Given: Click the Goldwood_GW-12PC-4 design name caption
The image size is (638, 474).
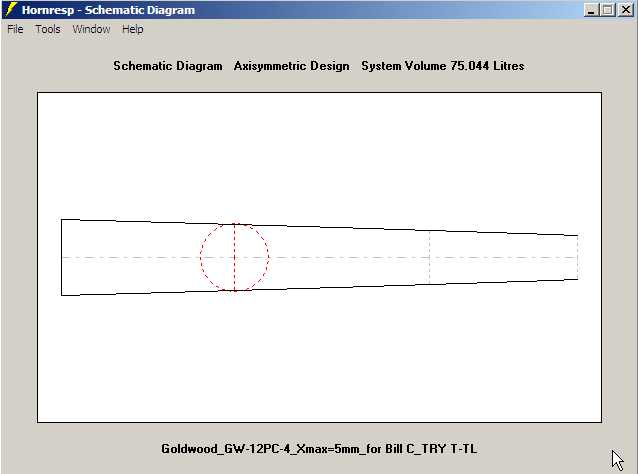Looking at the screenshot, I should click(x=319, y=449).
